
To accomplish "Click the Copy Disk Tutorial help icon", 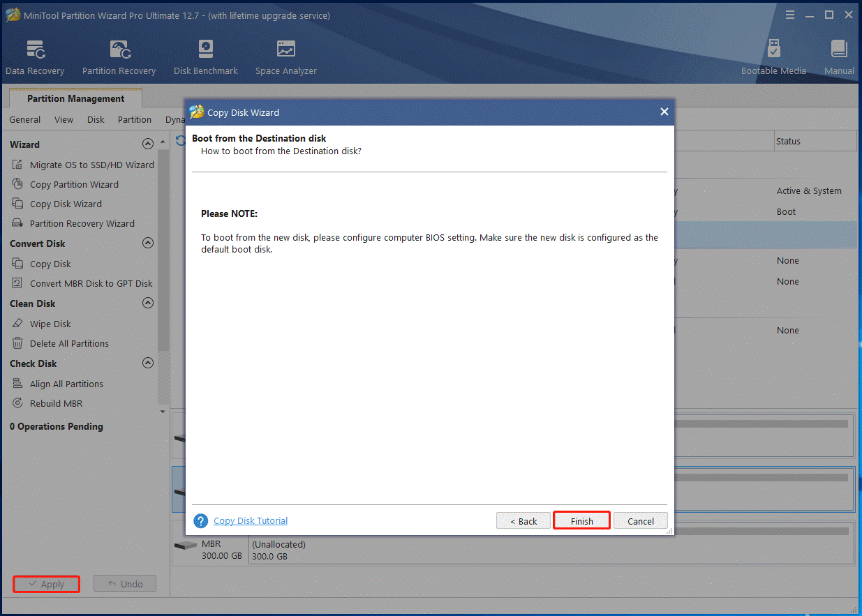I will (x=201, y=521).
